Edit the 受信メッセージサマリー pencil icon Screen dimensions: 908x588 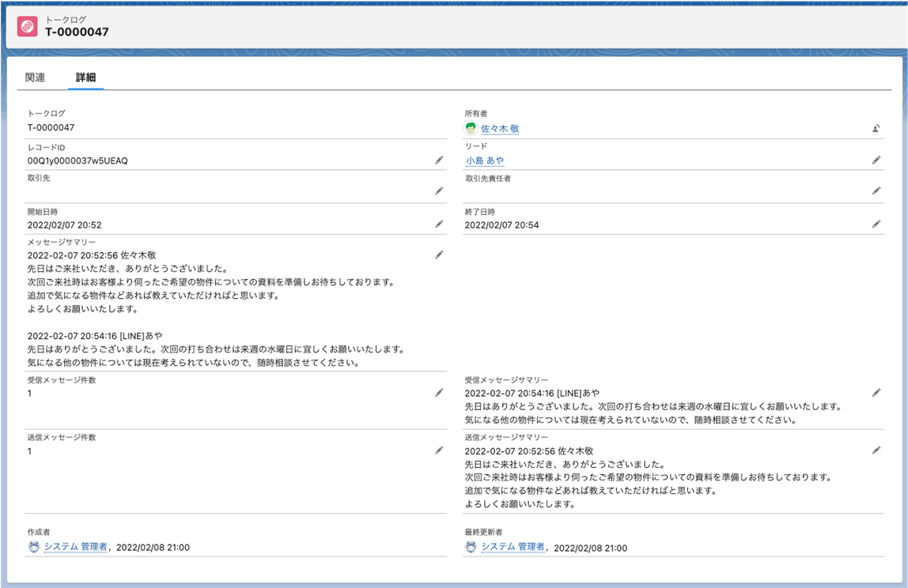(876, 393)
